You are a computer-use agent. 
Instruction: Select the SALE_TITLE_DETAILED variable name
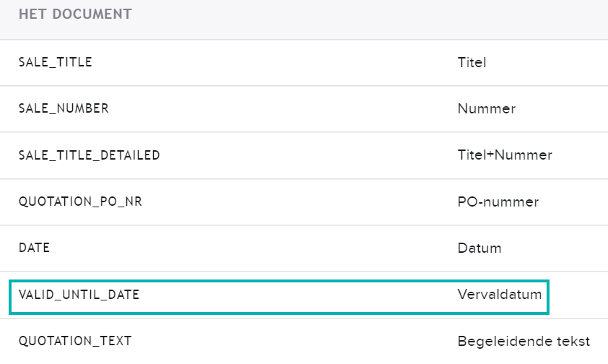pyautogui.click(x=90, y=155)
